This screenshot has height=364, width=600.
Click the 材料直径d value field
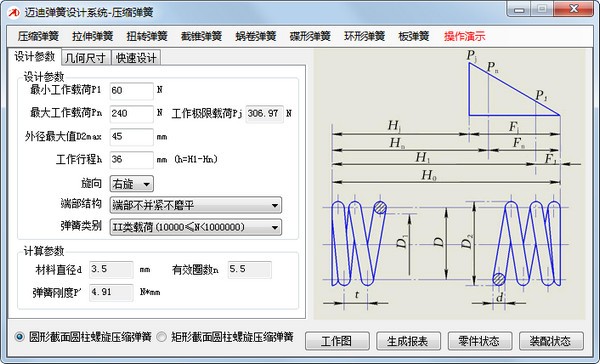111,269
